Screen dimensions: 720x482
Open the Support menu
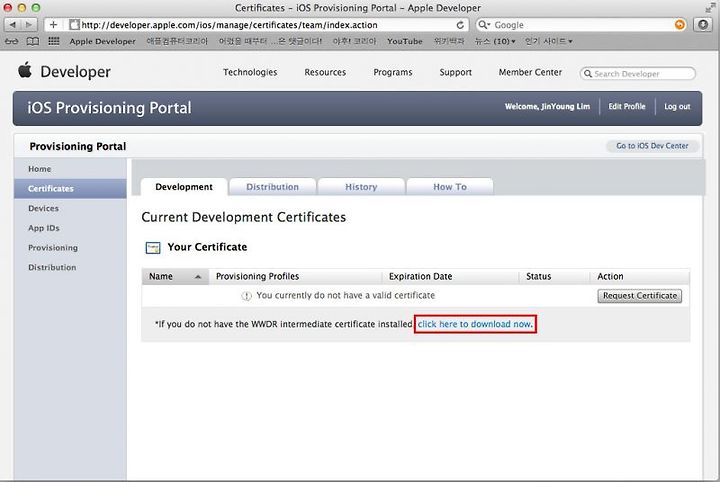(456, 72)
